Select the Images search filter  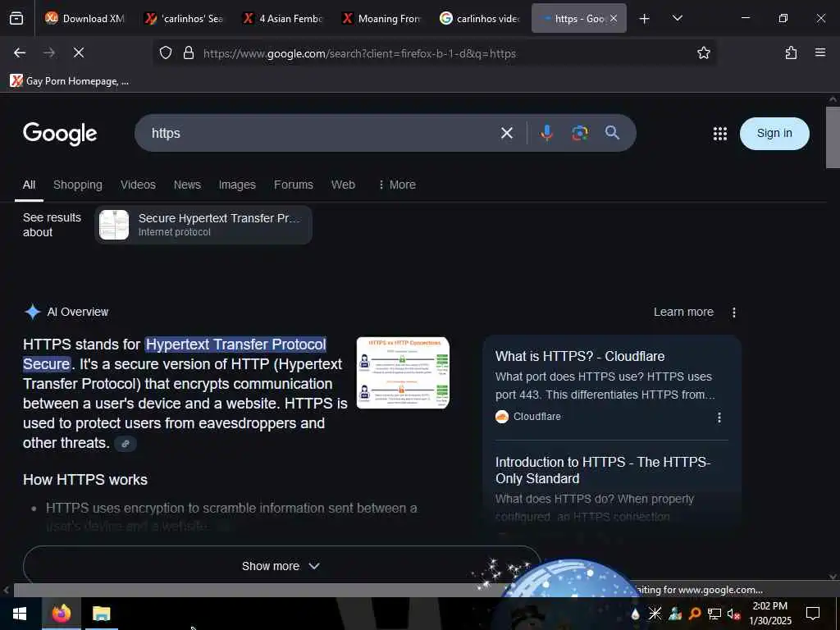tap(237, 185)
